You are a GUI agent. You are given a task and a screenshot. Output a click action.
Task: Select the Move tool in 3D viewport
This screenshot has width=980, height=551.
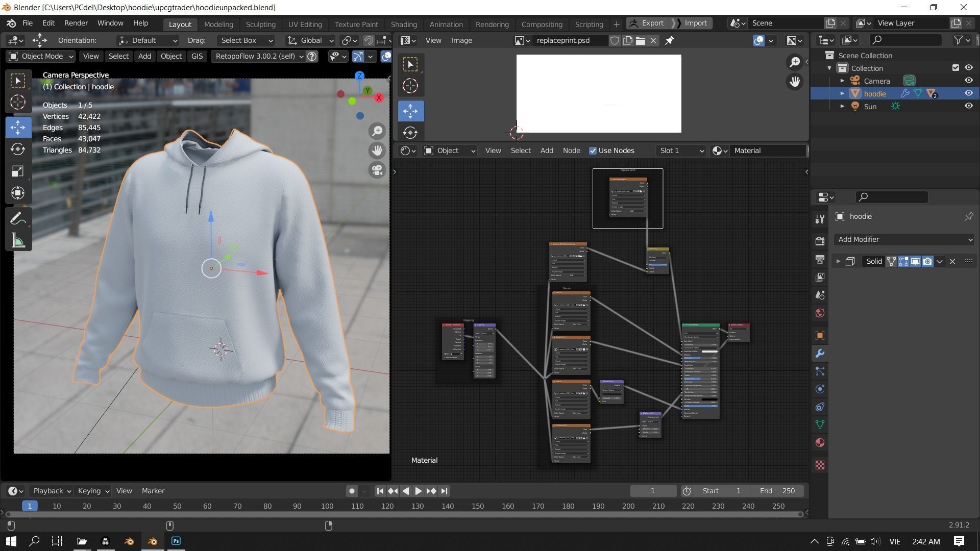[18, 127]
